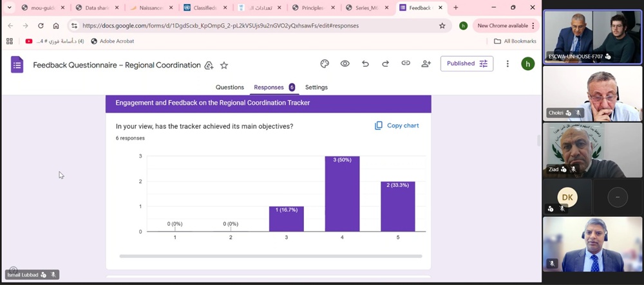Click the Redo arrow icon
This screenshot has height=285, width=644.
(385, 64)
